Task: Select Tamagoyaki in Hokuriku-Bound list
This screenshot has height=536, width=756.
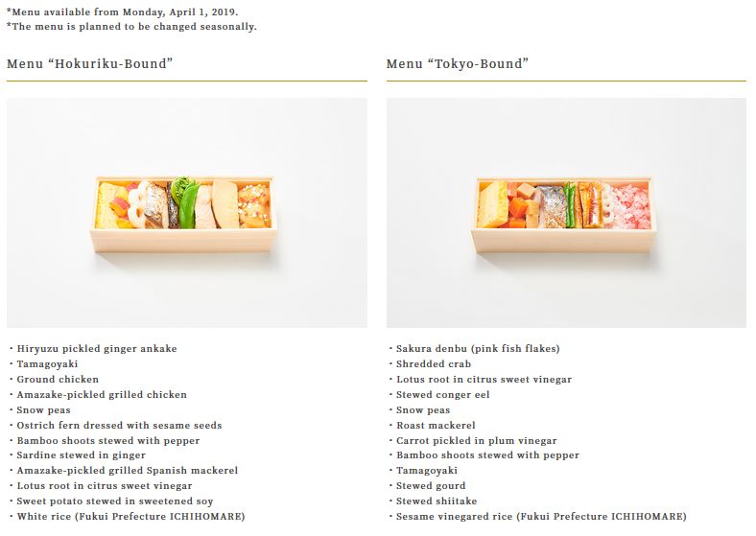Action: [x=47, y=364]
